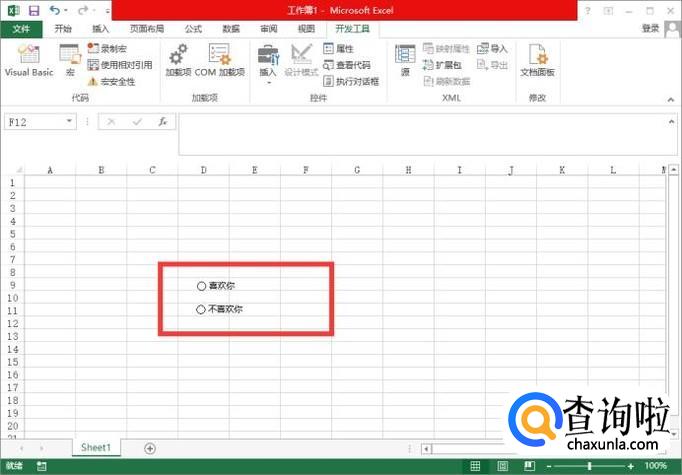Zoom out with the minus button

click(x=549, y=466)
